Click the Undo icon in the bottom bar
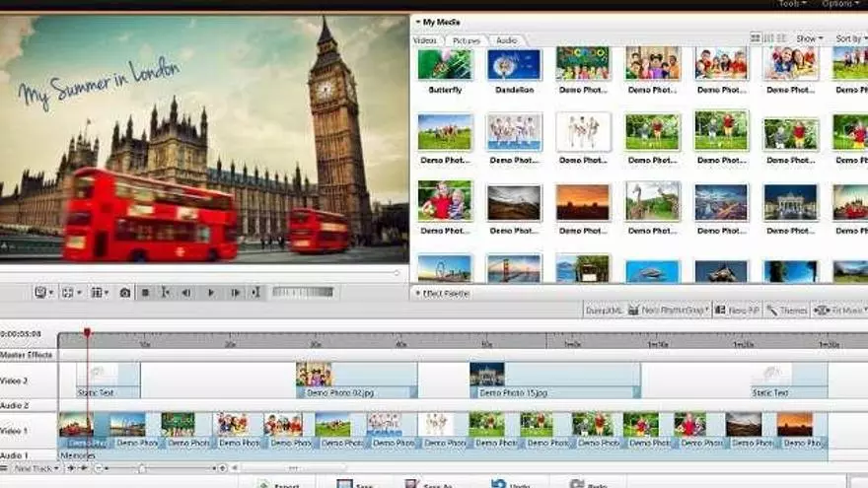The width and height of the screenshot is (868, 488). pos(498,484)
